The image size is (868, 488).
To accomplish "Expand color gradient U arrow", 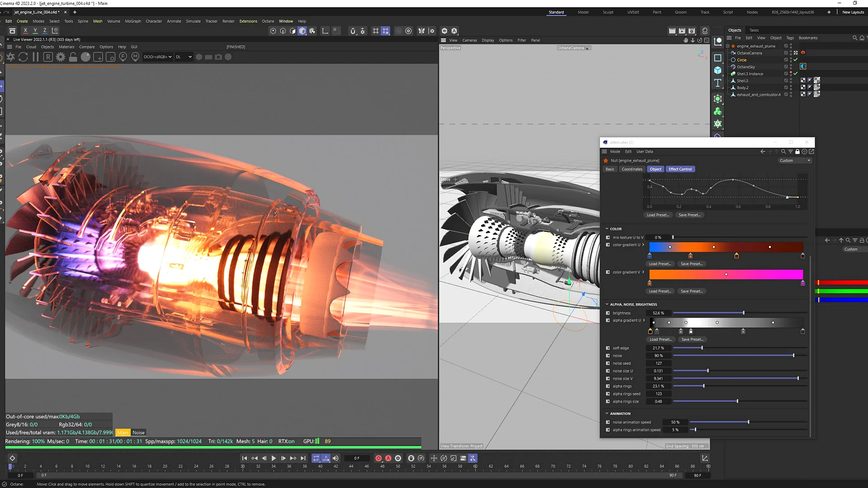I will tap(643, 245).
